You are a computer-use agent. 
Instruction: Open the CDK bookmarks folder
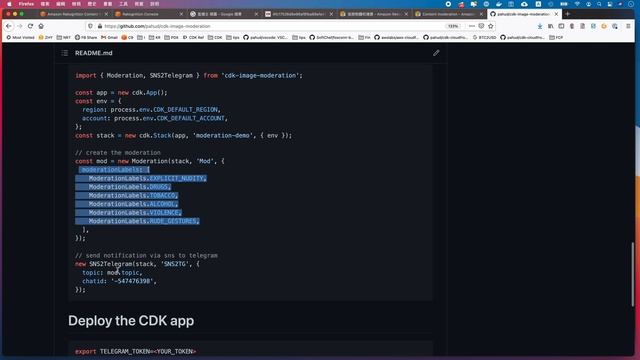(x=215, y=37)
